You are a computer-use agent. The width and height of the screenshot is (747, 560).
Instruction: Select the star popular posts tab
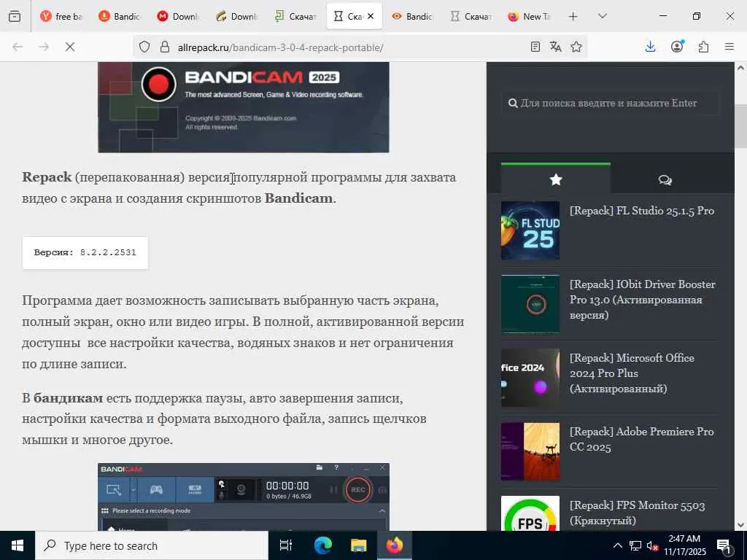pos(556,179)
